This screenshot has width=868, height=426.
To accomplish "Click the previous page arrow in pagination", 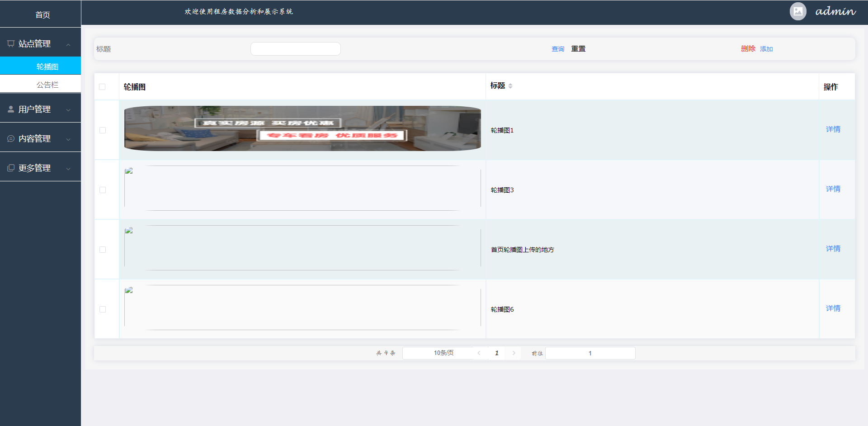I will click(x=479, y=353).
